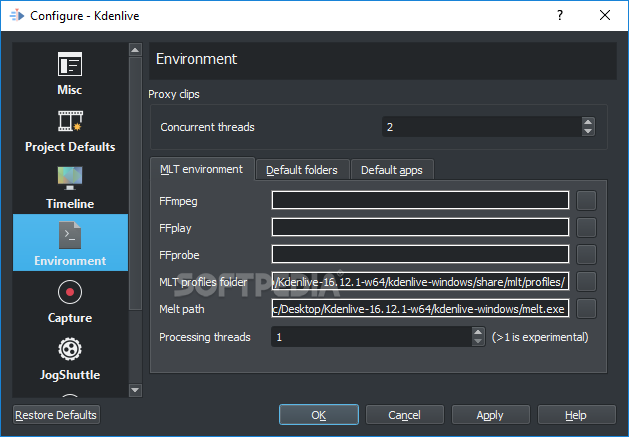Browse for the MLT profiles folder
The height and width of the screenshot is (437, 629).
pyautogui.click(x=586, y=281)
